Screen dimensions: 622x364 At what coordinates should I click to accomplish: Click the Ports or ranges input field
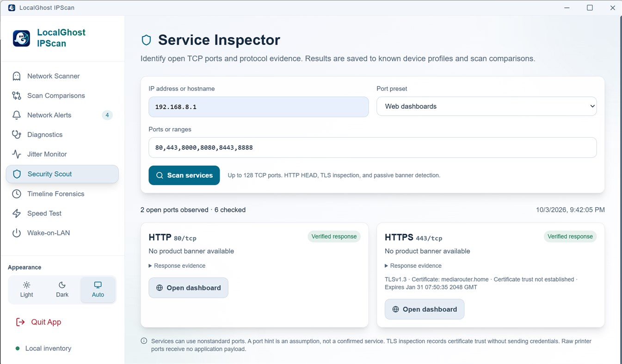pos(372,148)
